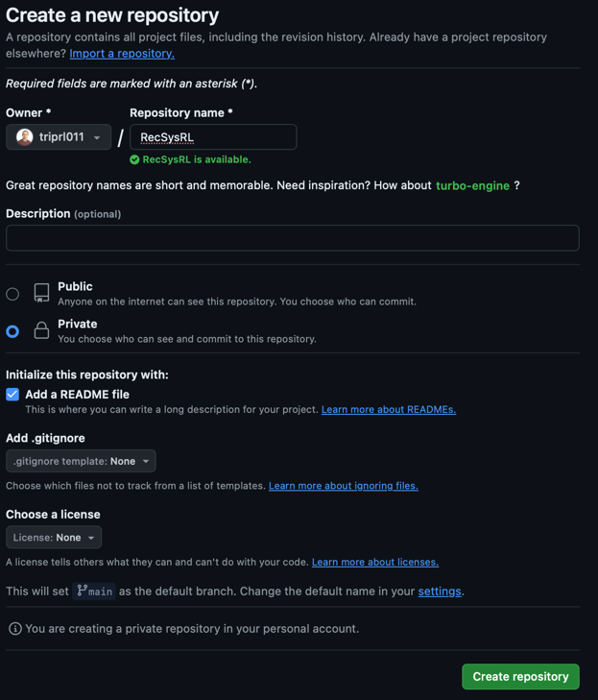The width and height of the screenshot is (598, 700).
Task: Click the public repository book icon
Action: 41,293
